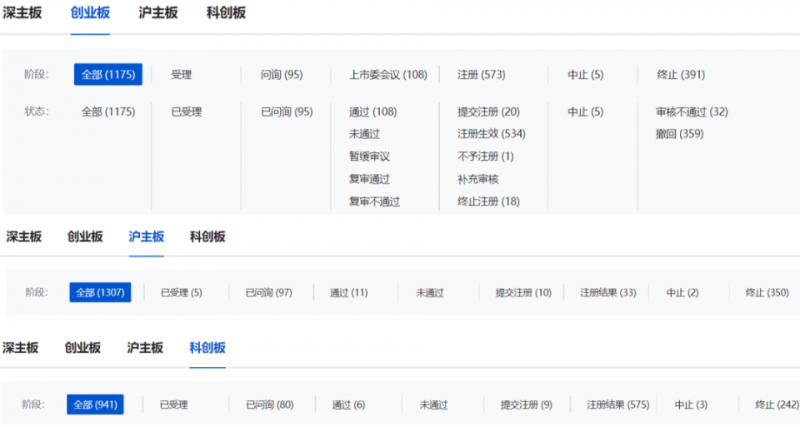Screen dimensions: 800x427
Task: Select the 终止 (391) stage filter
Action: [x=681, y=75]
